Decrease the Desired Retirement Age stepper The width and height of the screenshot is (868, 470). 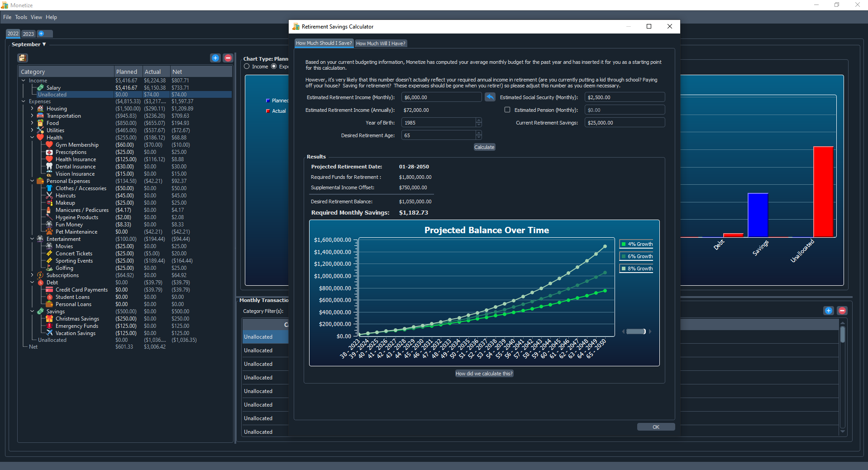(479, 138)
